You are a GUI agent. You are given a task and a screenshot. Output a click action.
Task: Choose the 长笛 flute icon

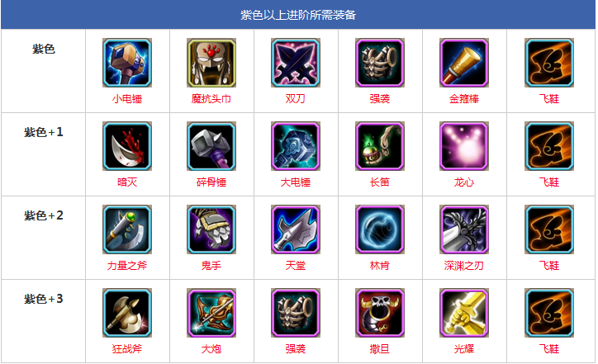tap(380, 146)
